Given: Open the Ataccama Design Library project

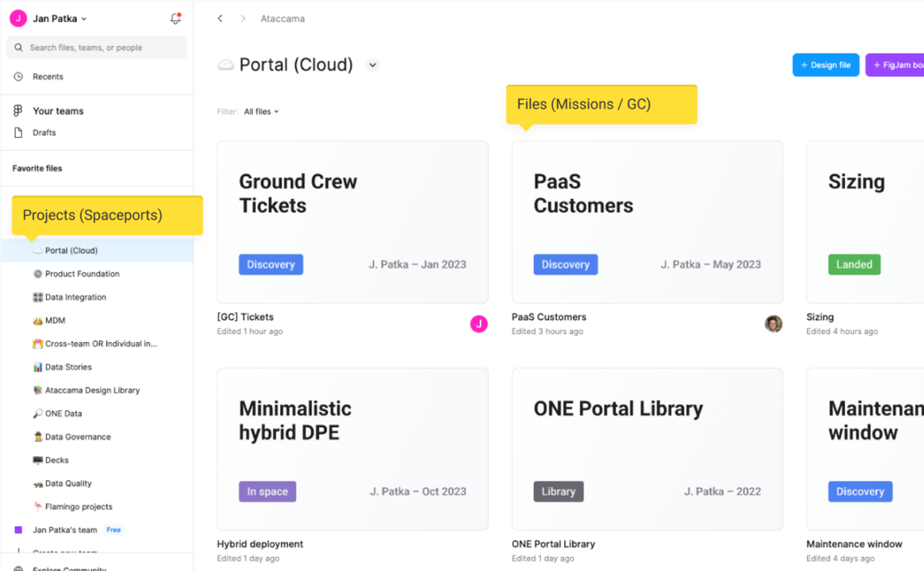Looking at the screenshot, I should [x=92, y=390].
